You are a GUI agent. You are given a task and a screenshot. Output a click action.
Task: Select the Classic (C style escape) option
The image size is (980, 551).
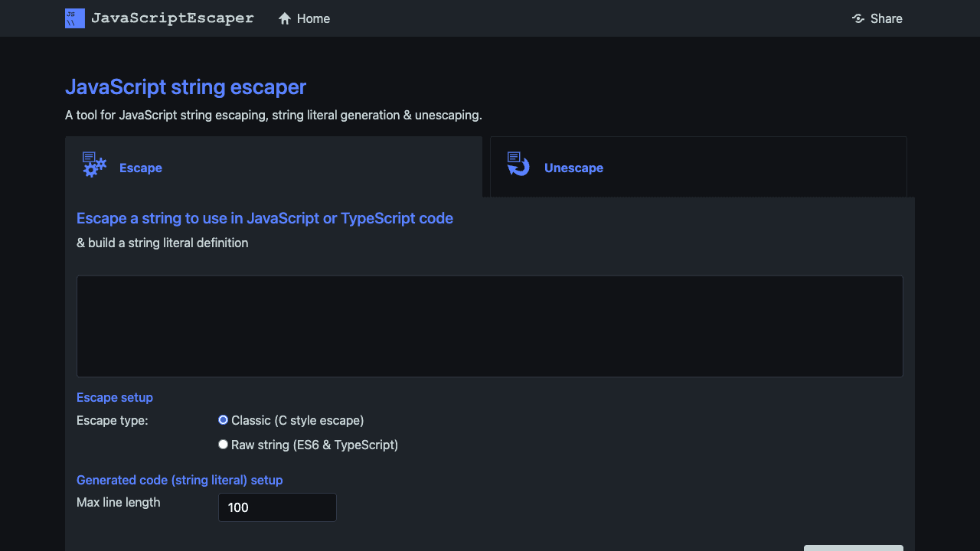coord(223,419)
